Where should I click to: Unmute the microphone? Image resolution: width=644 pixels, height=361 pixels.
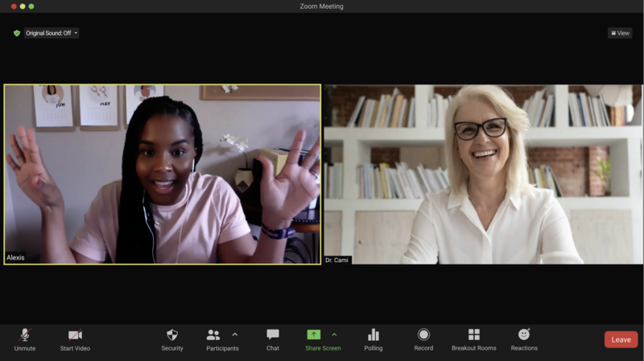click(24, 335)
